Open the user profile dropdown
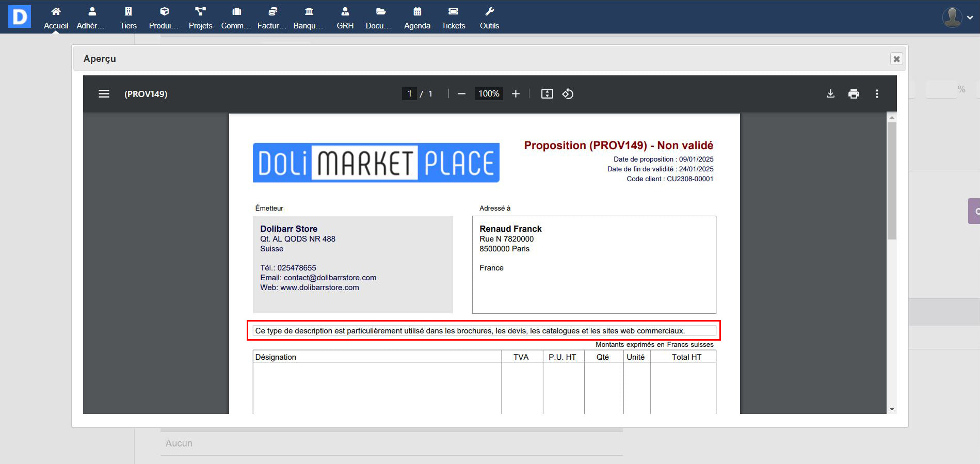This screenshot has width=980, height=464. 957,17
